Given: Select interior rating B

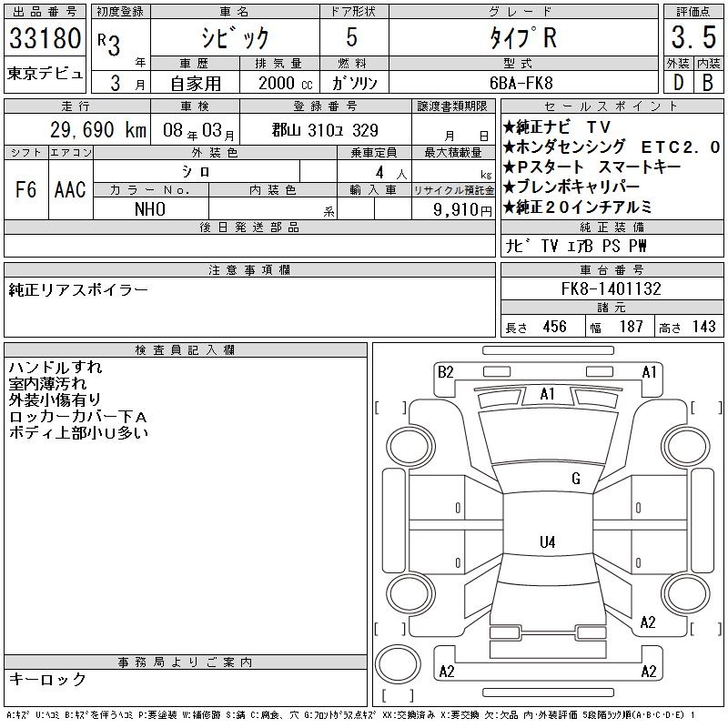Looking at the screenshot, I should point(708,83).
